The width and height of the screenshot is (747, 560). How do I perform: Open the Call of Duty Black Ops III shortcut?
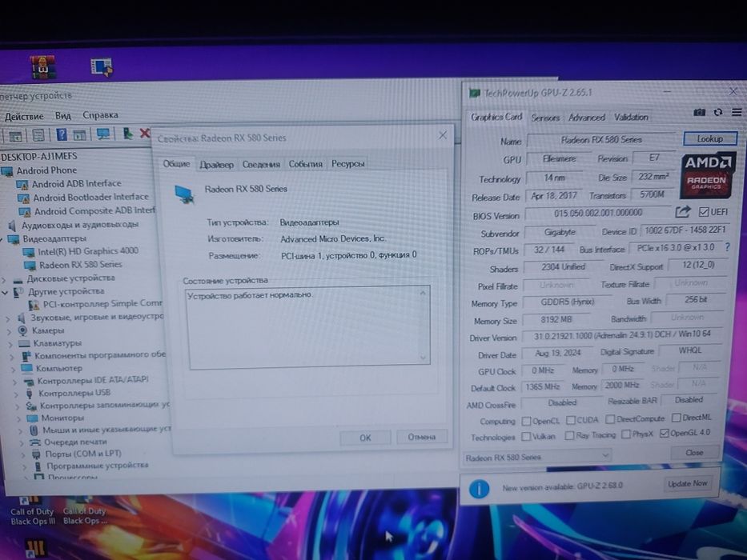[x=32, y=510]
